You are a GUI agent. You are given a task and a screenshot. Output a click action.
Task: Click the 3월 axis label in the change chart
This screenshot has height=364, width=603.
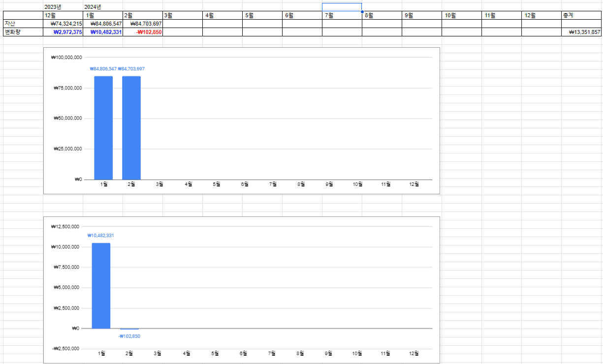pos(158,354)
